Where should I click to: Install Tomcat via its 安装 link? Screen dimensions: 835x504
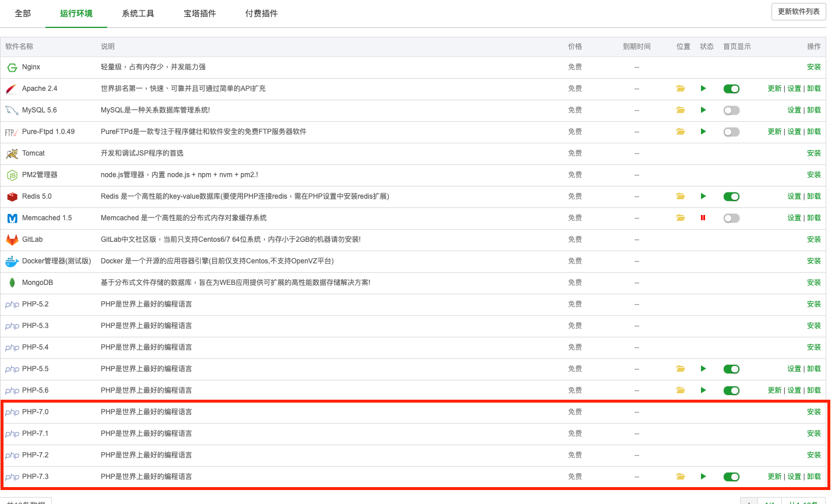[x=814, y=153]
